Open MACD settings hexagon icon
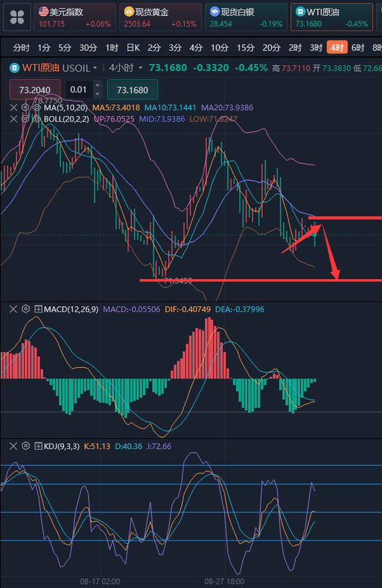The height and width of the screenshot is (588, 382). click(26, 309)
